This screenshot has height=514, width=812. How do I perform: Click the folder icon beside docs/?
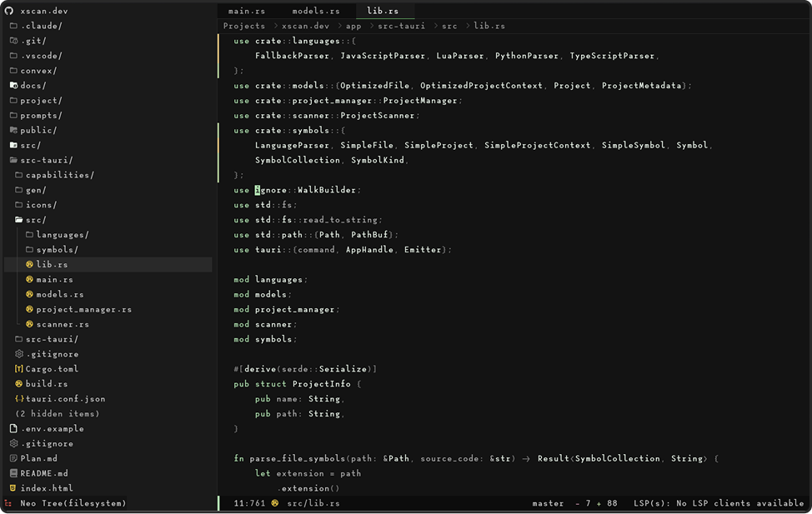(14, 86)
